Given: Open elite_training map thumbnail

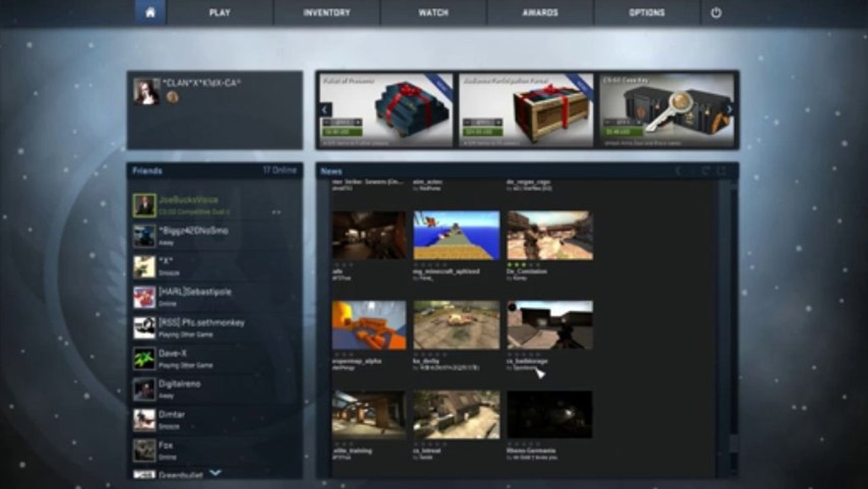Looking at the screenshot, I should point(369,414).
